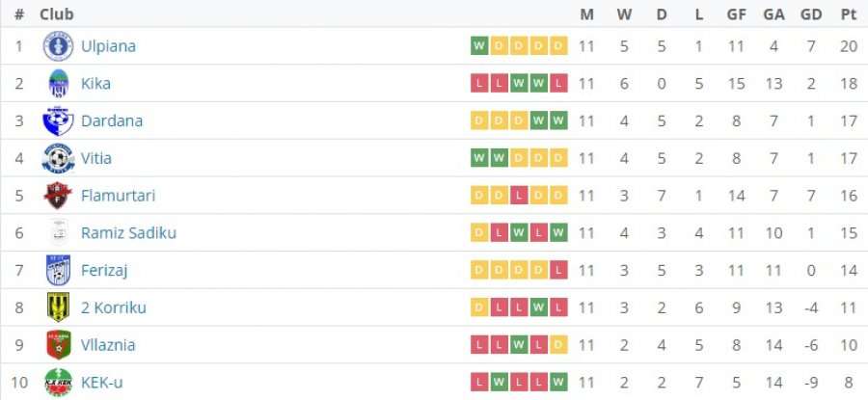Open the Flamurtari team page link

point(118,196)
